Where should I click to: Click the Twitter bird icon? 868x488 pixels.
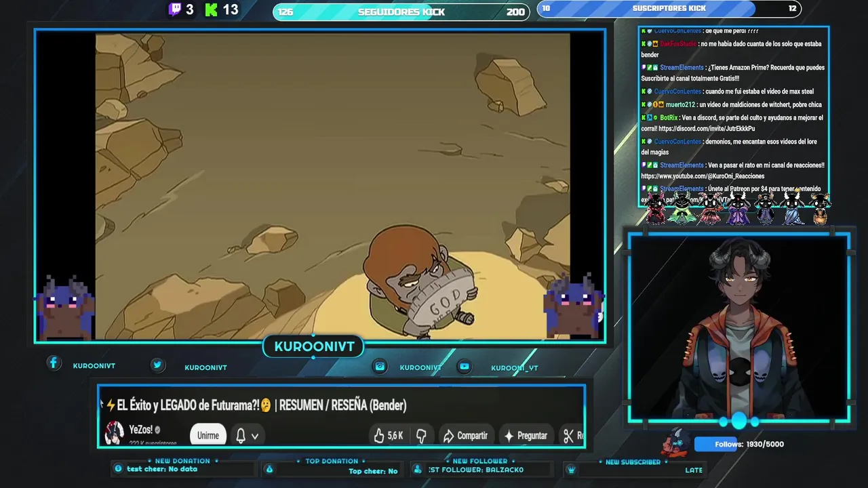157,365
